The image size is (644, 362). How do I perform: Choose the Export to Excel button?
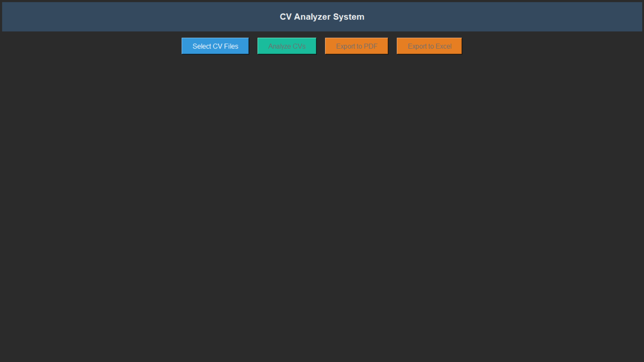(429, 46)
